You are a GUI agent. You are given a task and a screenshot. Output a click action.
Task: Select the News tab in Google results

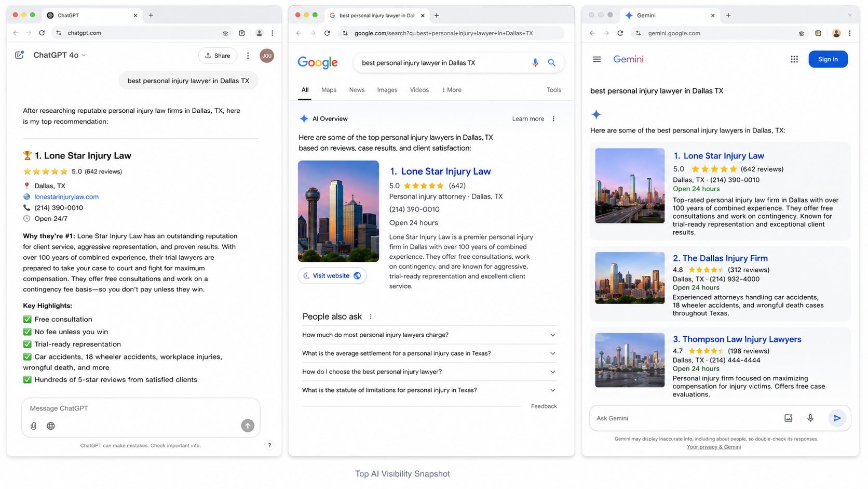[357, 90]
